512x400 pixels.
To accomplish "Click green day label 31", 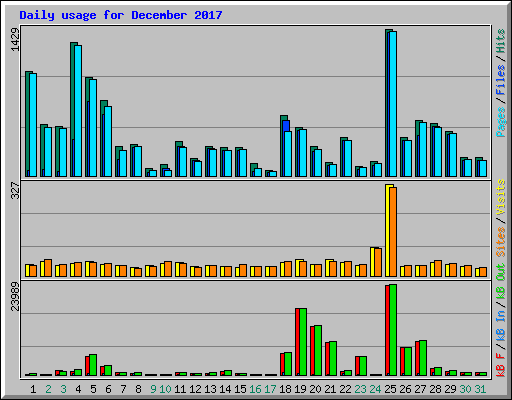I will tap(480, 389).
